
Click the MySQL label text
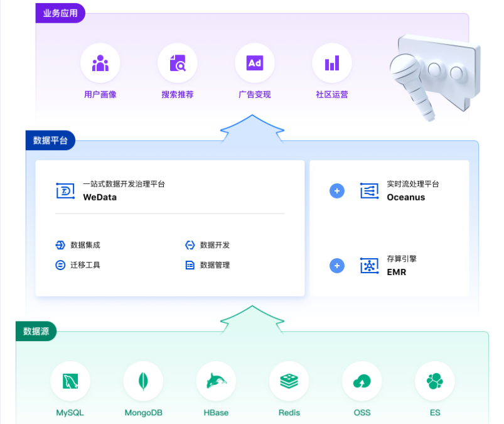(70, 413)
